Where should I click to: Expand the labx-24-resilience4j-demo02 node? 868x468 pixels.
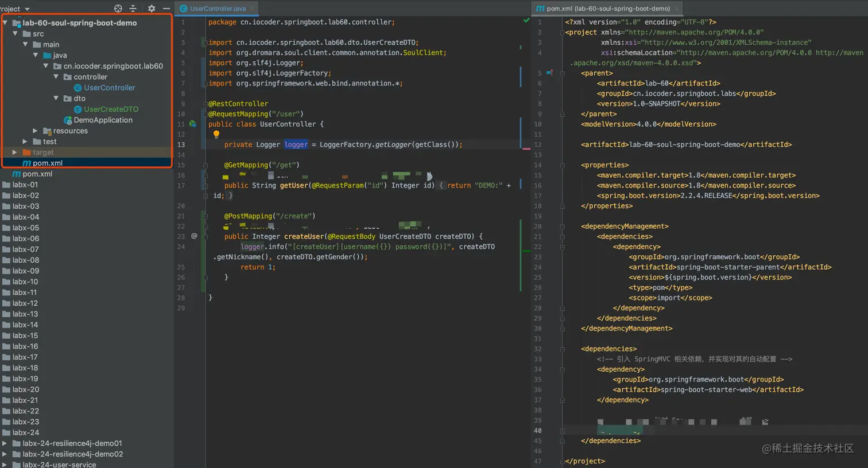5,454
